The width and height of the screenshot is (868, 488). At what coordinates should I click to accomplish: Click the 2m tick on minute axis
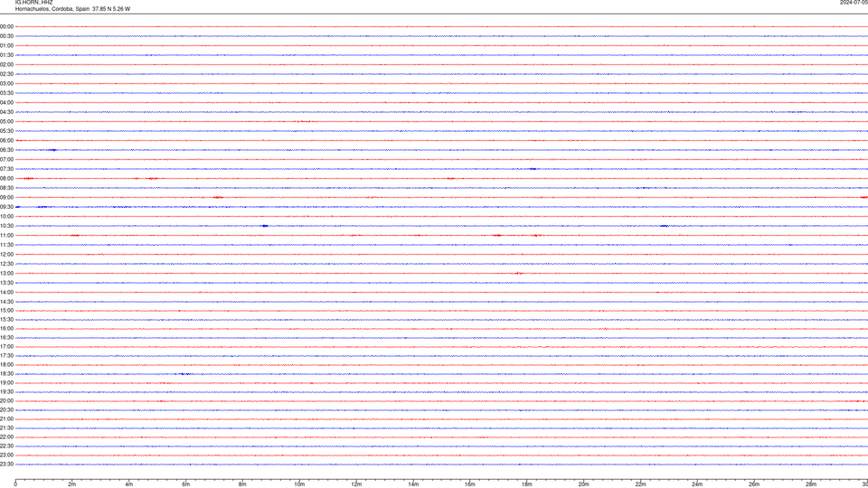[x=72, y=484]
